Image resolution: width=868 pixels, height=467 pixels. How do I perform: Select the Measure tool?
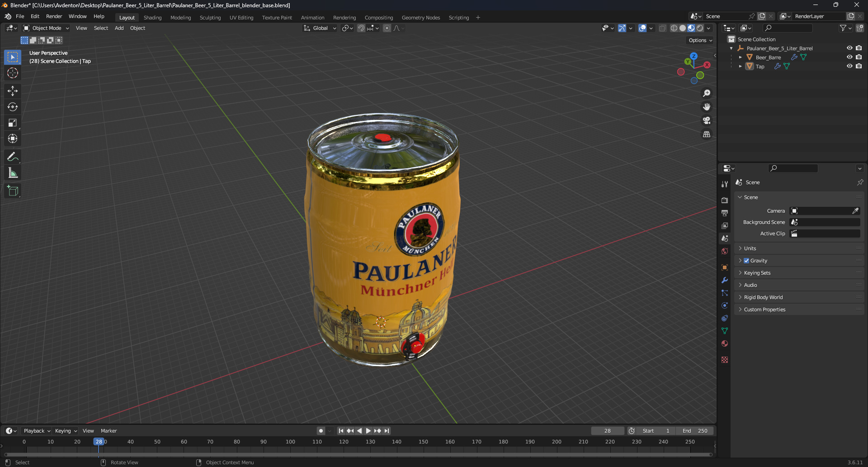tap(13, 173)
